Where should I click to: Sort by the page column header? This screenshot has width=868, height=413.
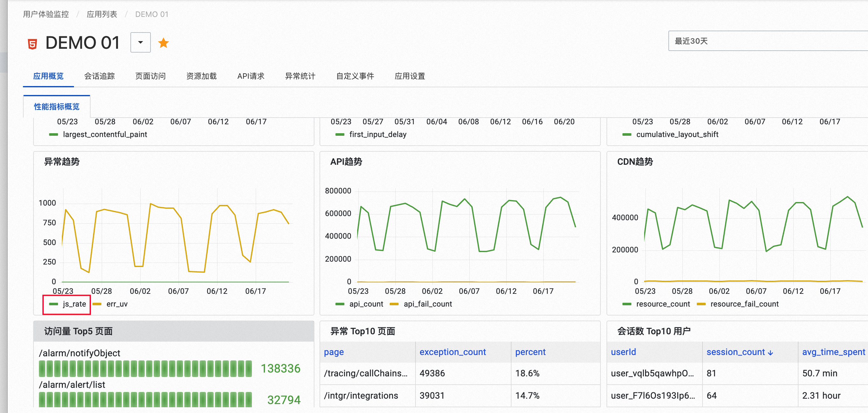pos(334,352)
